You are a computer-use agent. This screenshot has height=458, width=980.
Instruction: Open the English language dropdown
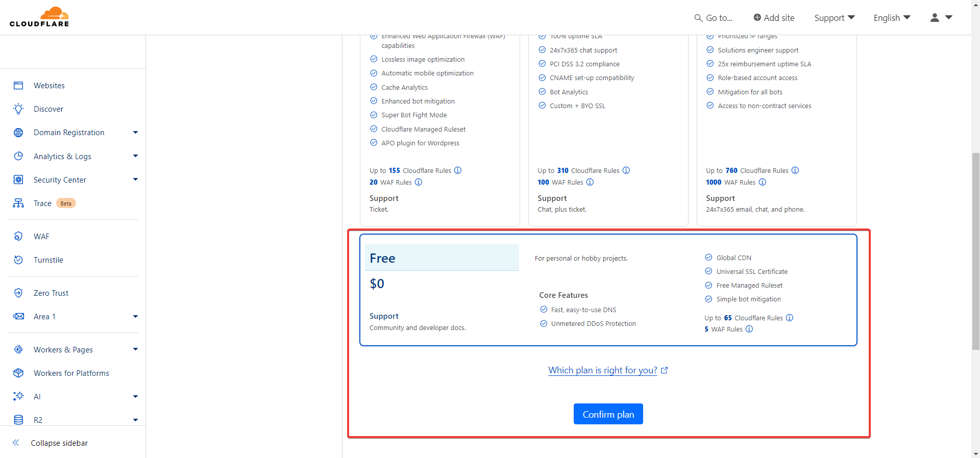click(x=892, y=18)
